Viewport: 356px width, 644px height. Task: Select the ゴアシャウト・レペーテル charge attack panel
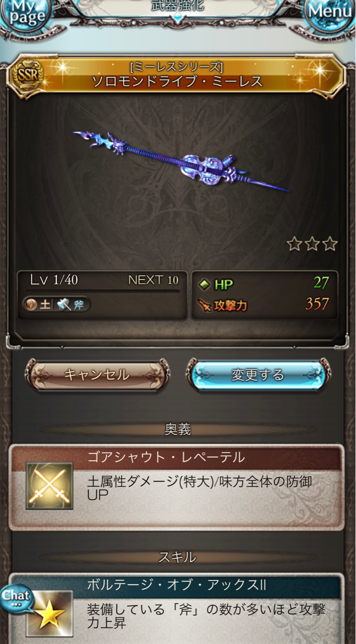[x=177, y=487]
